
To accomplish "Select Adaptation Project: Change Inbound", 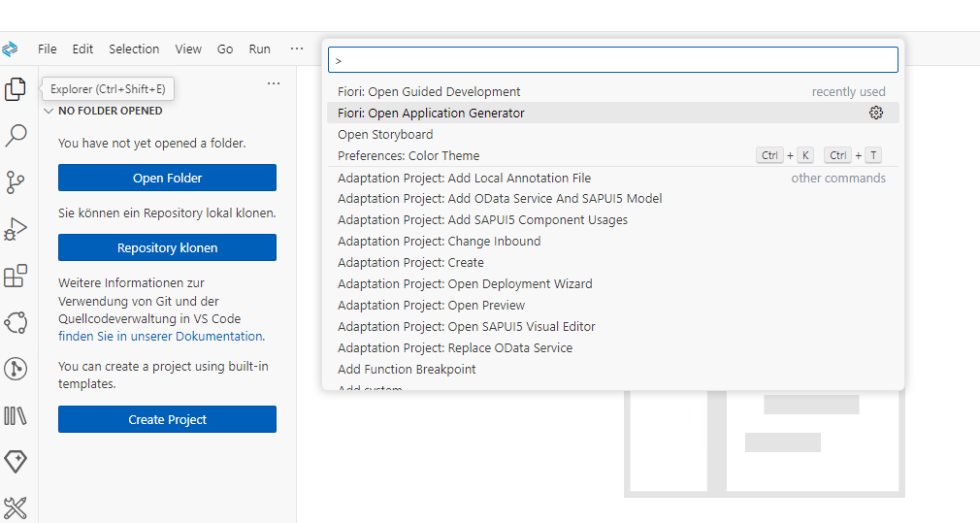I will (613, 242).
